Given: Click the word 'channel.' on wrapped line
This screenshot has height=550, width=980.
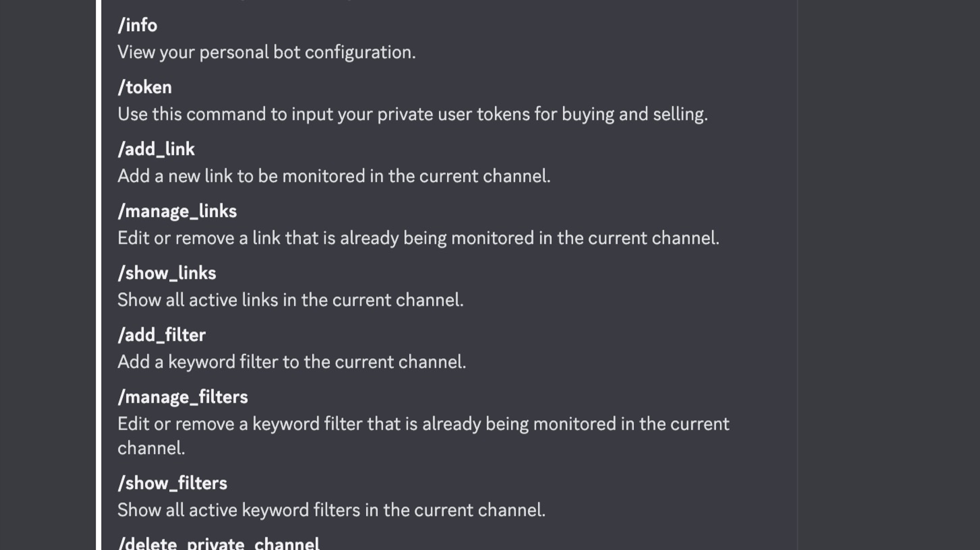Looking at the screenshot, I should 151,448.
